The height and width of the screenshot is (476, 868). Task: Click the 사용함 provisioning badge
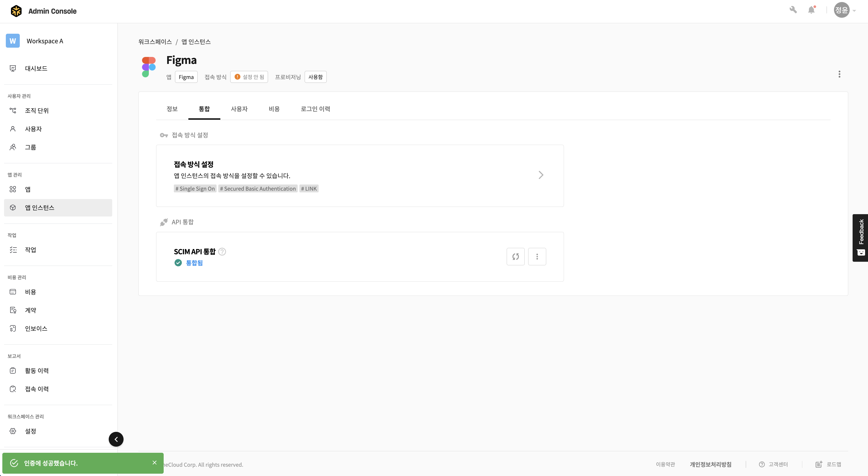click(315, 77)
